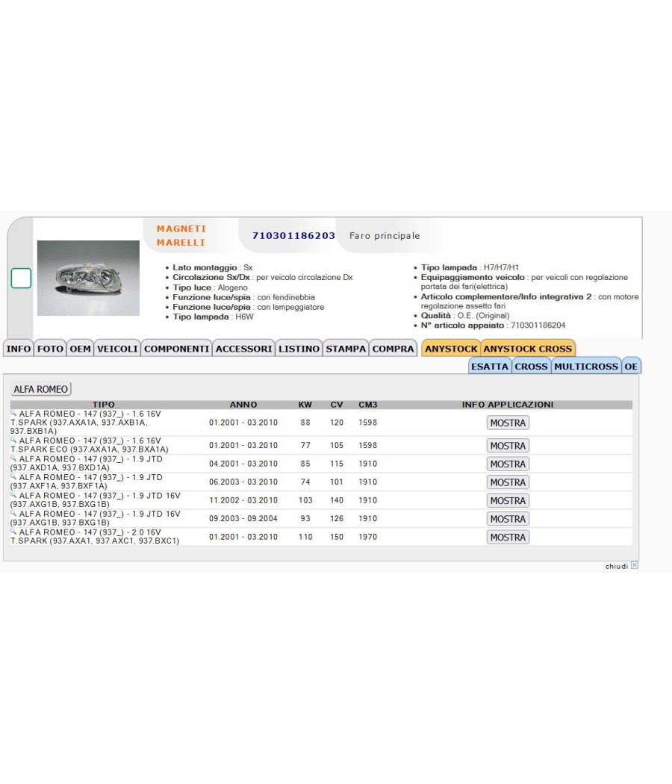Click the CM3 column header
The image size is (672, 784).
(368, 405)
